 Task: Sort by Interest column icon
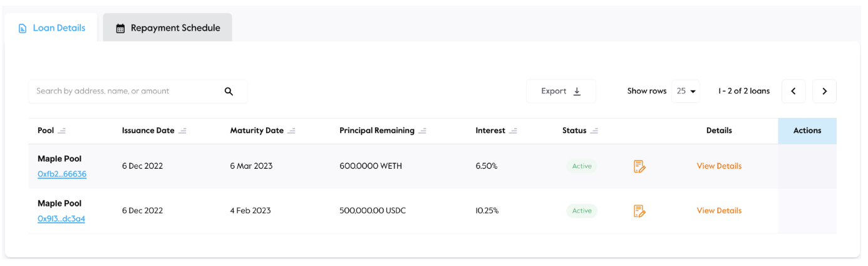pyautogui.click(x=513, y=131)
